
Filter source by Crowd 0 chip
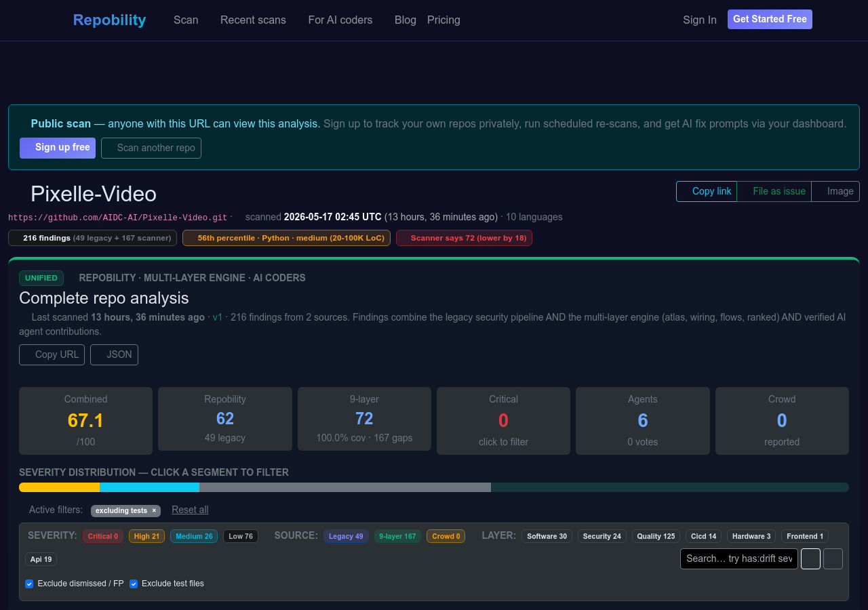tap(446, 536)
